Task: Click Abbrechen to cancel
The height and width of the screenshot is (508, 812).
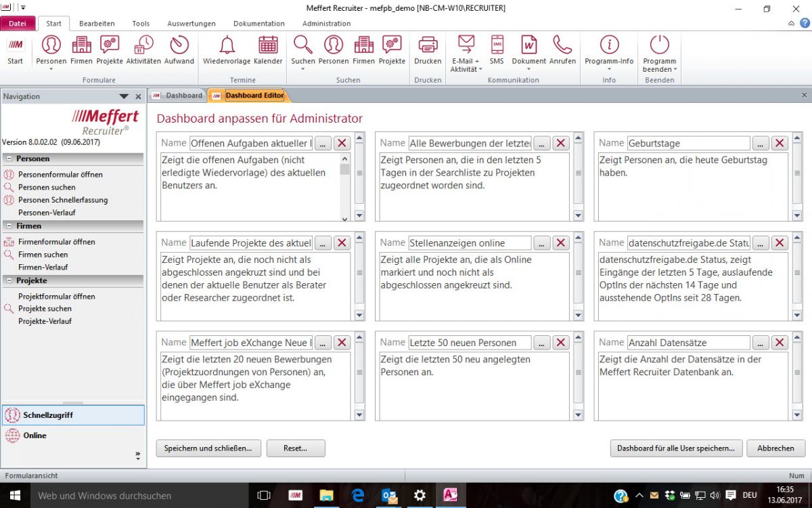Action: [776, 448]
